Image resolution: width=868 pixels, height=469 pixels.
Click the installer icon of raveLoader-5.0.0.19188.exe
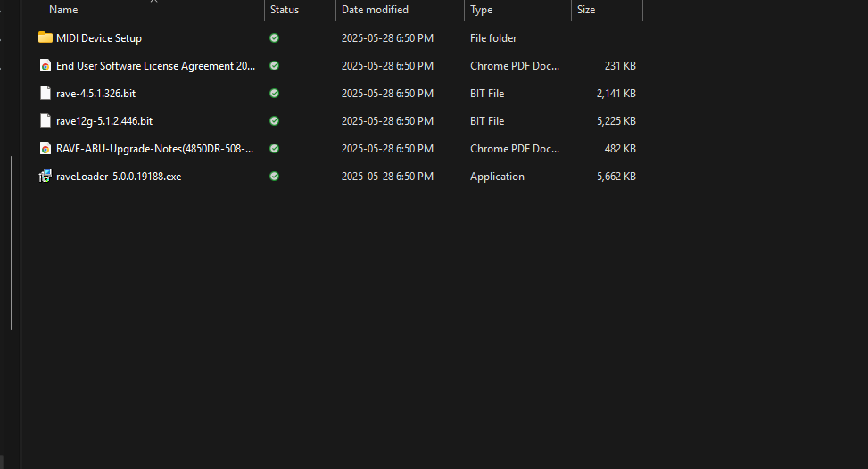coord(45,176)
